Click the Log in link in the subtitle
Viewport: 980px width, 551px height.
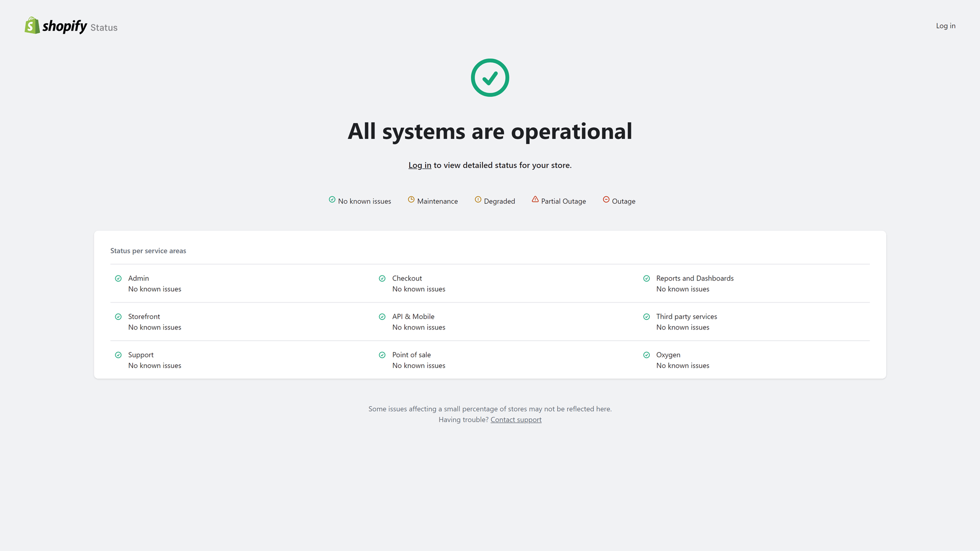[x=420, y=165]
